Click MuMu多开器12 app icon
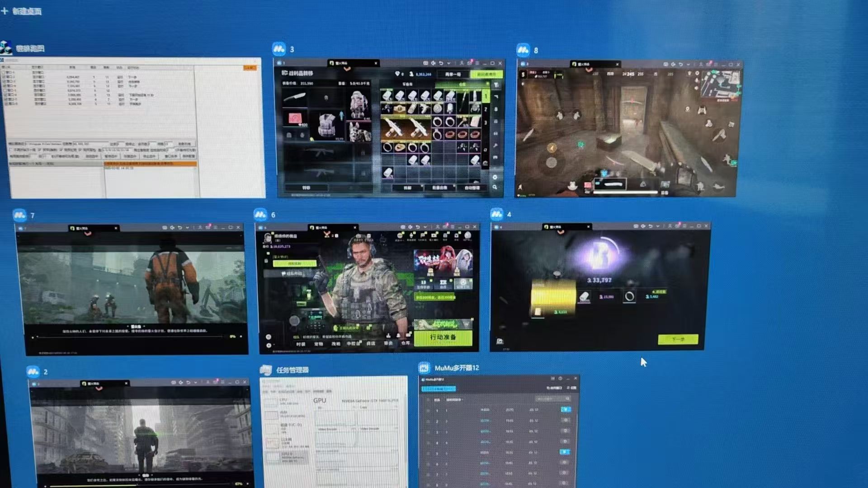The width and height of the screenshot is (868, 488). (x=424, y=368)
